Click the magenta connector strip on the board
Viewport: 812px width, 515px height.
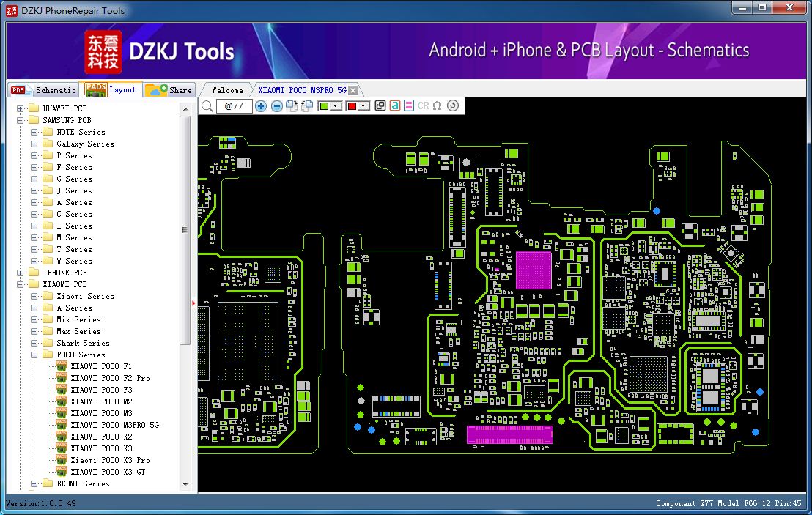pyautogui.click(x=509, y=434)
